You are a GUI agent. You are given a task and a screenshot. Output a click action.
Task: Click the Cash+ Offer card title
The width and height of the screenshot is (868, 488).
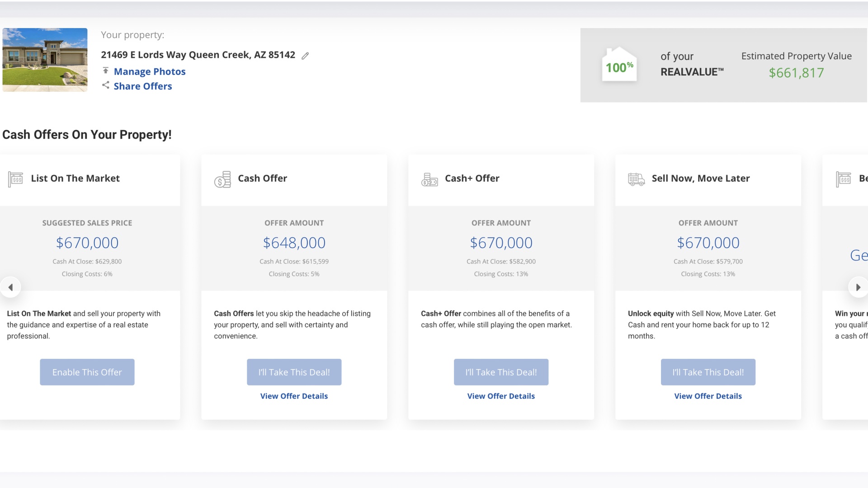[x=472, y=178]
